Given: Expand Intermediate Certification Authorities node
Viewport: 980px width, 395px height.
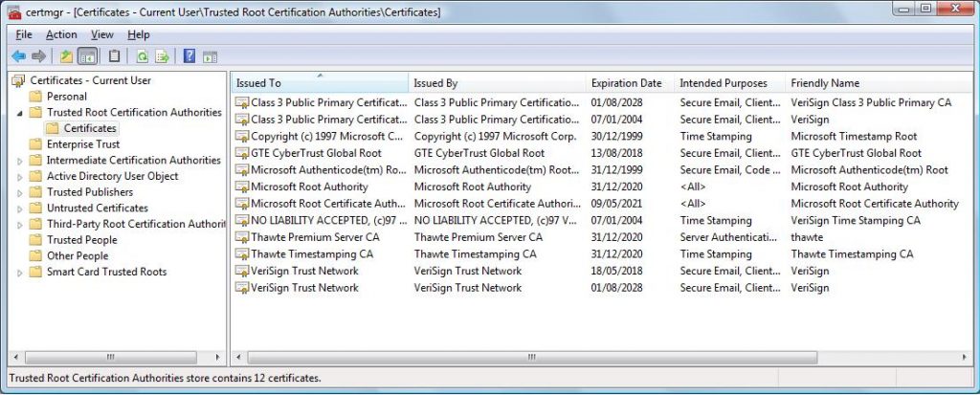Looking at the screenshot, I should 19,161.
